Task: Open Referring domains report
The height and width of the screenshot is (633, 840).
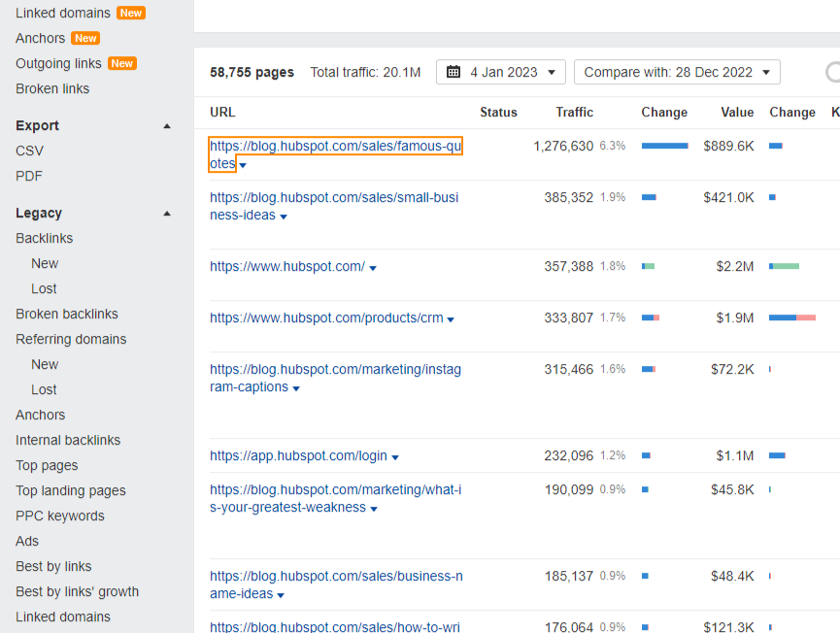Action: 71,339
